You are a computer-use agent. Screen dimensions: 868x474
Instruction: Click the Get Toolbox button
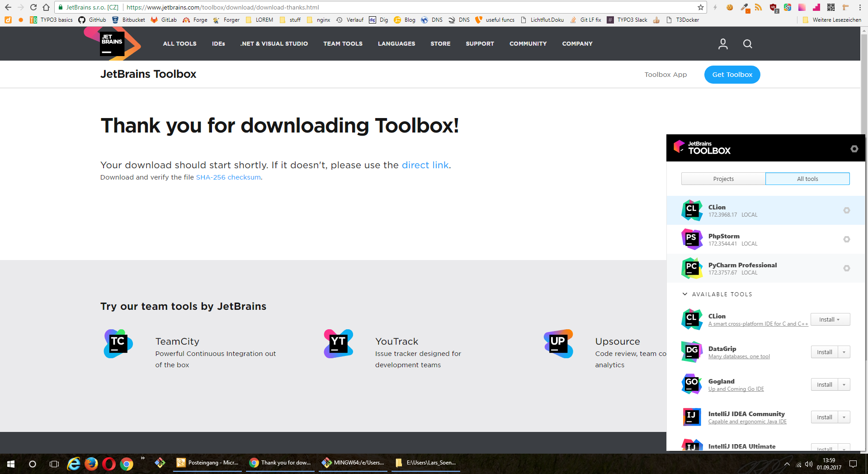click(x=732, y=75)
